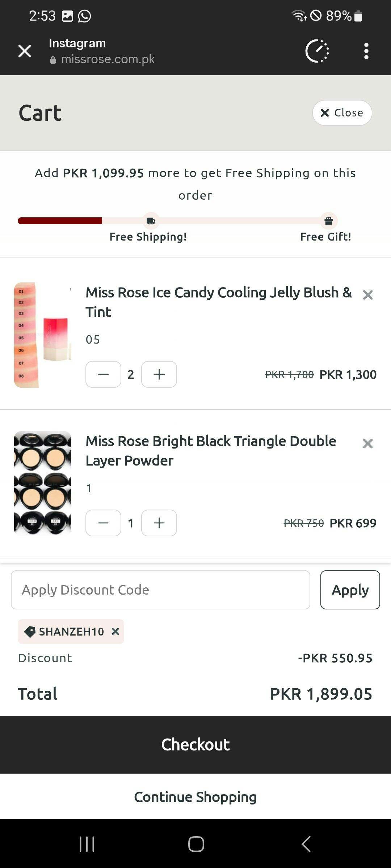Tap Continue Shopping link

tap(195, 797)
